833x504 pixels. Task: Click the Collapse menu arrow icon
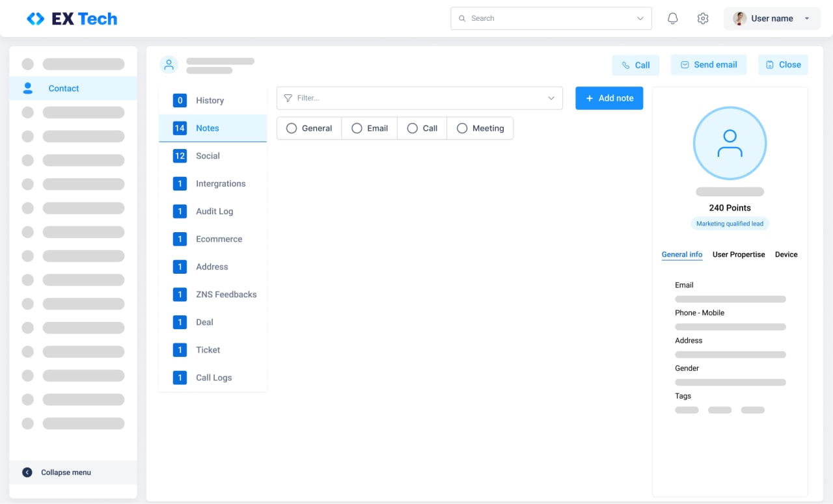[27, 473]
